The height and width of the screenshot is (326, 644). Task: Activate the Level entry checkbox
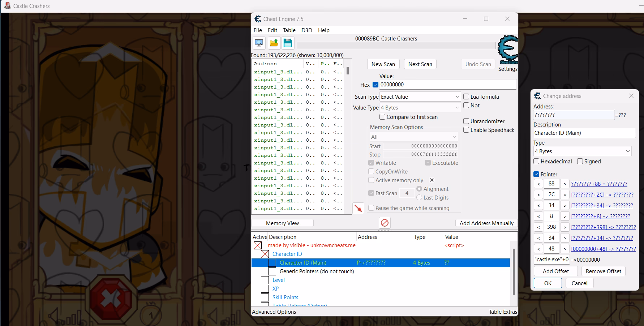tap(265, 280)
